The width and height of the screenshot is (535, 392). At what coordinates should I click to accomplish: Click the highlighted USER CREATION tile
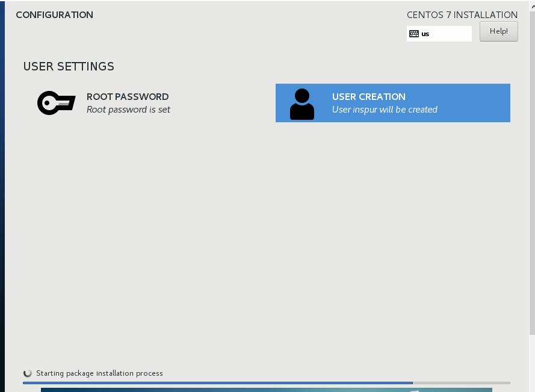(392, 102)
